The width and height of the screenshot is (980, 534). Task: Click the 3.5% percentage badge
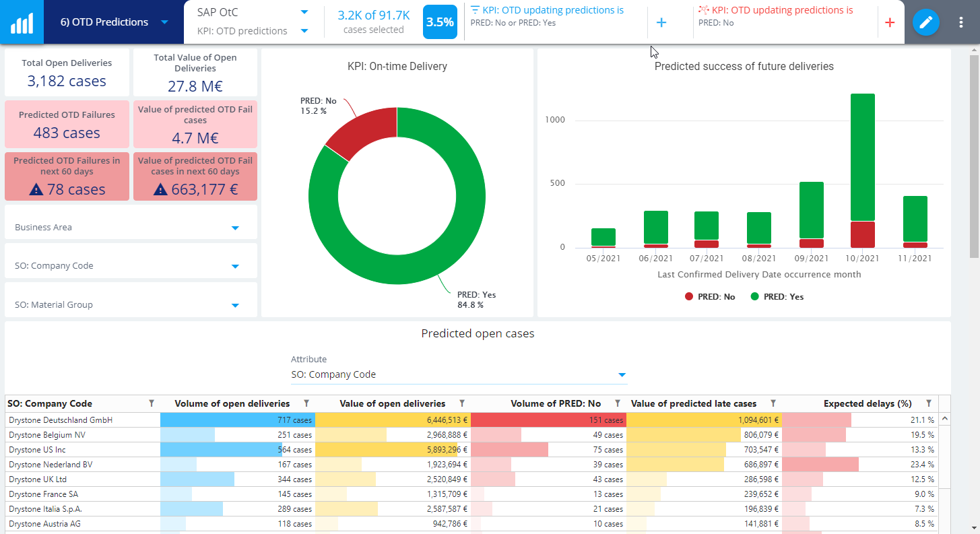[440, 22]
